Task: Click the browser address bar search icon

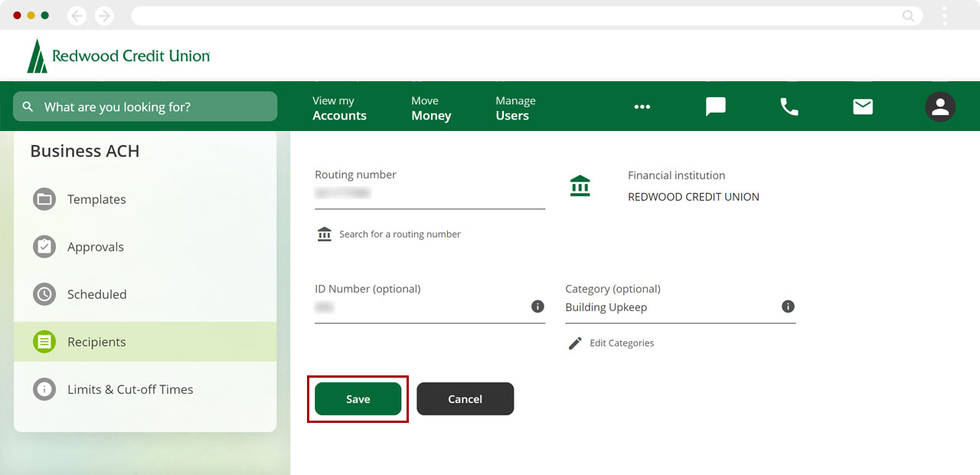Action: [908, 15]
